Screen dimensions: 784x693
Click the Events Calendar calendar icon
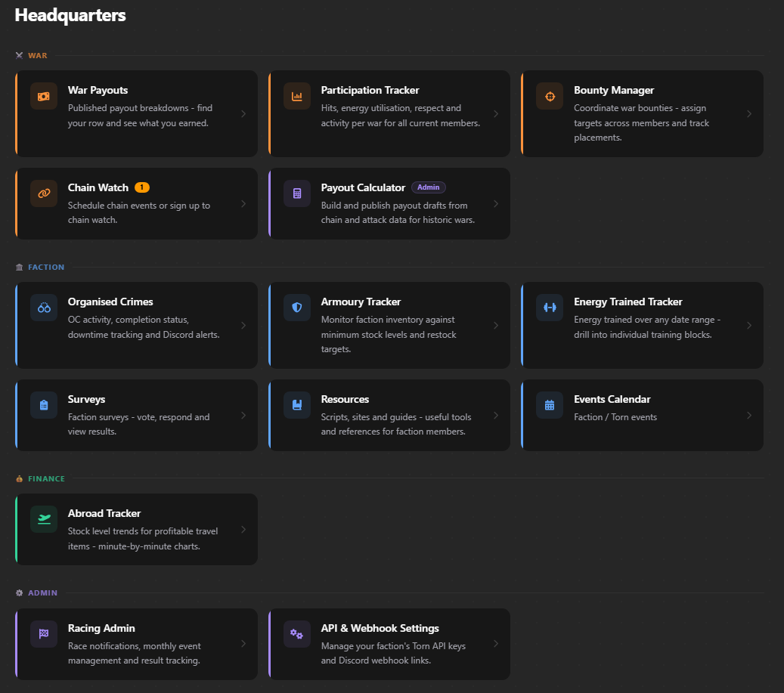(550, 405)
